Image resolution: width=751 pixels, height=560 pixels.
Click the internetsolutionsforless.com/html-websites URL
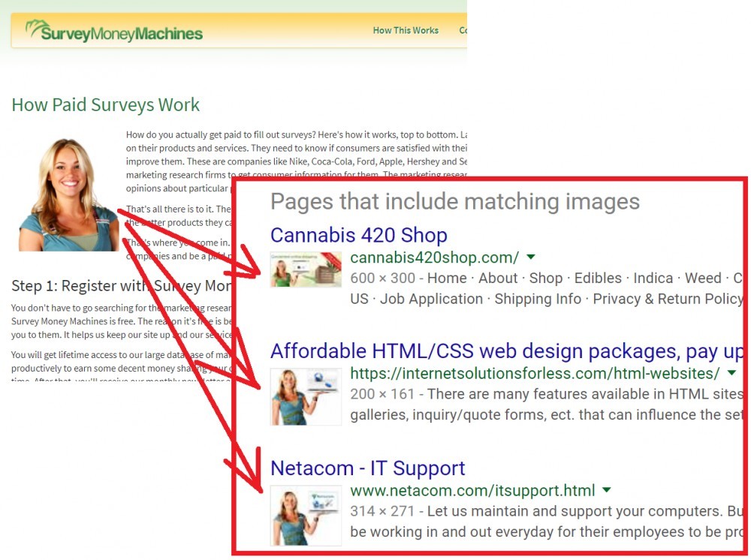[535, 373]
